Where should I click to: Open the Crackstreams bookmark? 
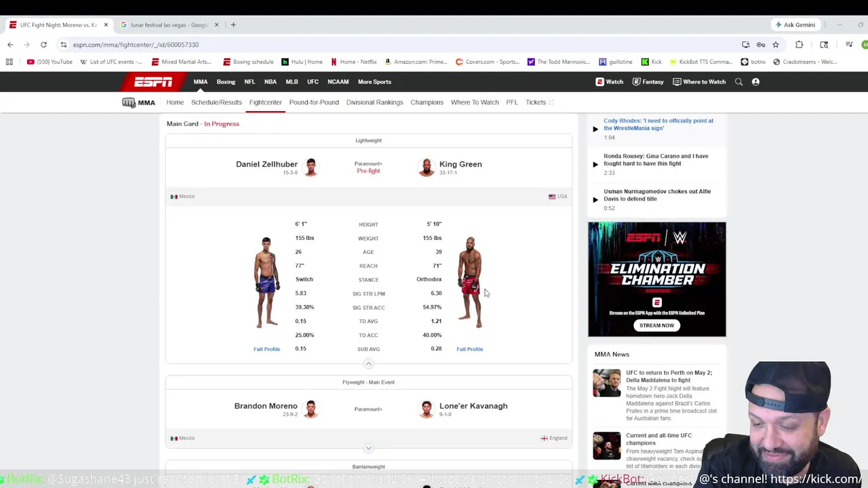point(805,62)
